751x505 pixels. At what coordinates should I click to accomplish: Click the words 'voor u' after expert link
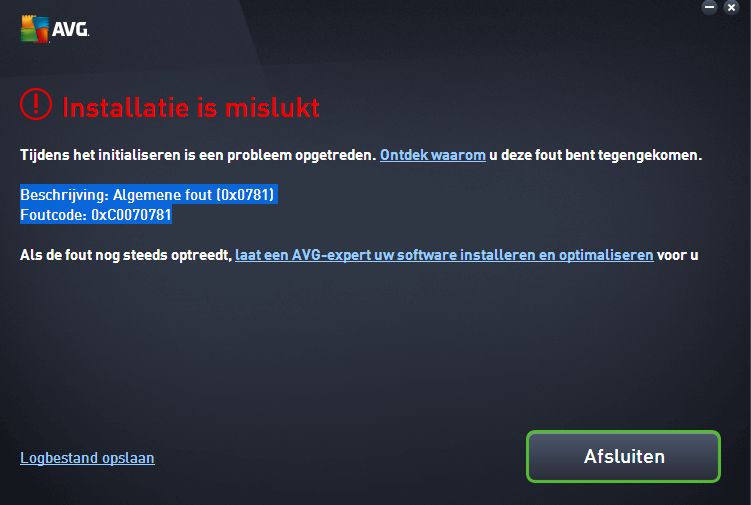(678, 255)
